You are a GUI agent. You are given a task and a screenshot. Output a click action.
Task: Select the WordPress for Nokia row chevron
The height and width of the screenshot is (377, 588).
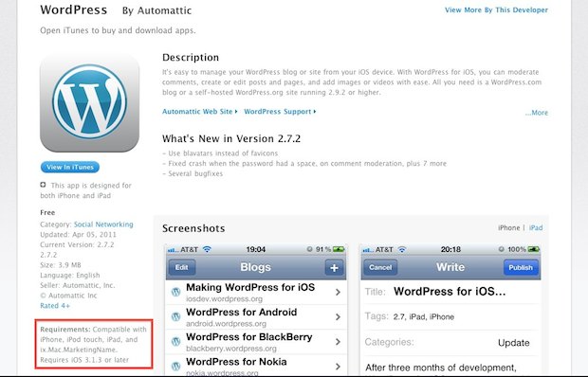338,367
